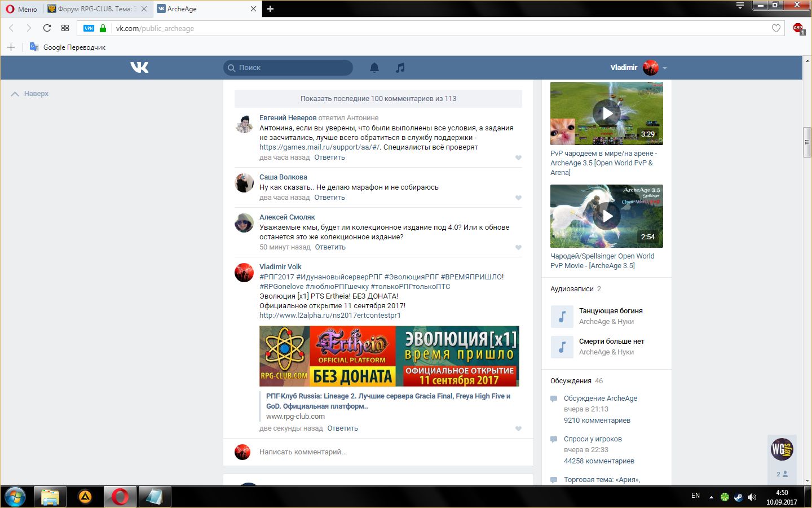The width and height of the screenshot is (812, 508).
Task: Open the file explorer taskbar icon
Action: [50, 497]
